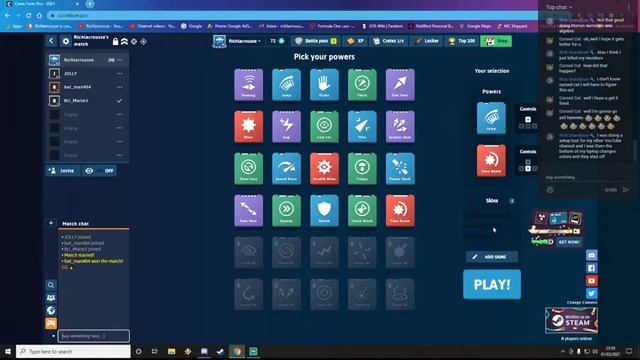The width and height of the screenshot is (640, 360).
Task: Open the Crates menu item
Action: coord(389,41)
